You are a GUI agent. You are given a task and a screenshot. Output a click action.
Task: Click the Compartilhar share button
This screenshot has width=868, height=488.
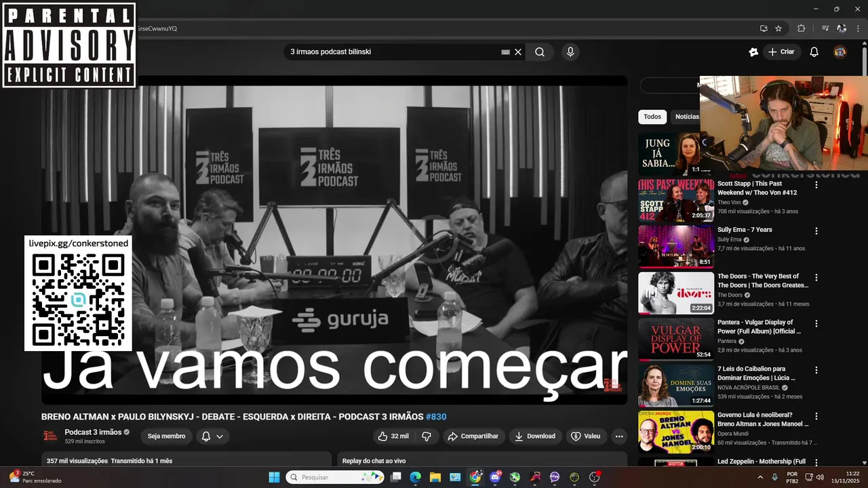pos(473,436)
